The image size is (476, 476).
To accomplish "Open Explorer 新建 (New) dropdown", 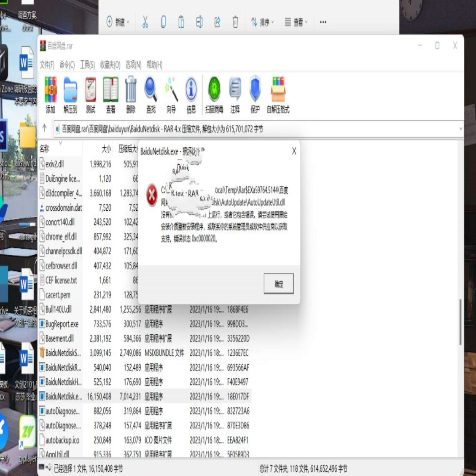I will point(118,22).
